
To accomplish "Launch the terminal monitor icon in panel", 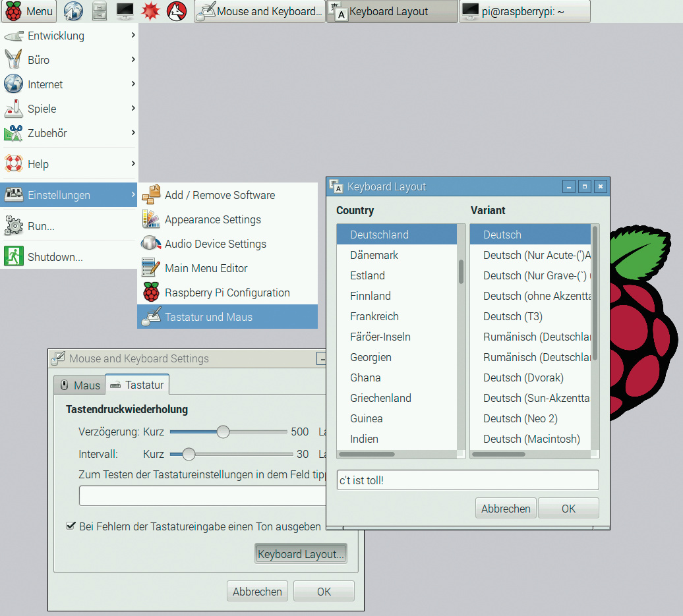I will click(125, 11).
